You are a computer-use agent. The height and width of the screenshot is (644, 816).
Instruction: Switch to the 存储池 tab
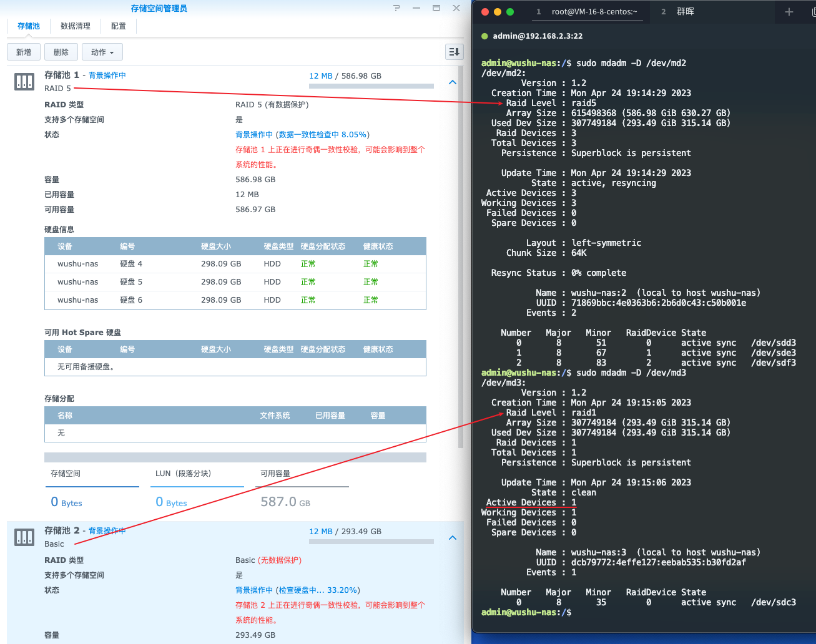click(29, 26)
